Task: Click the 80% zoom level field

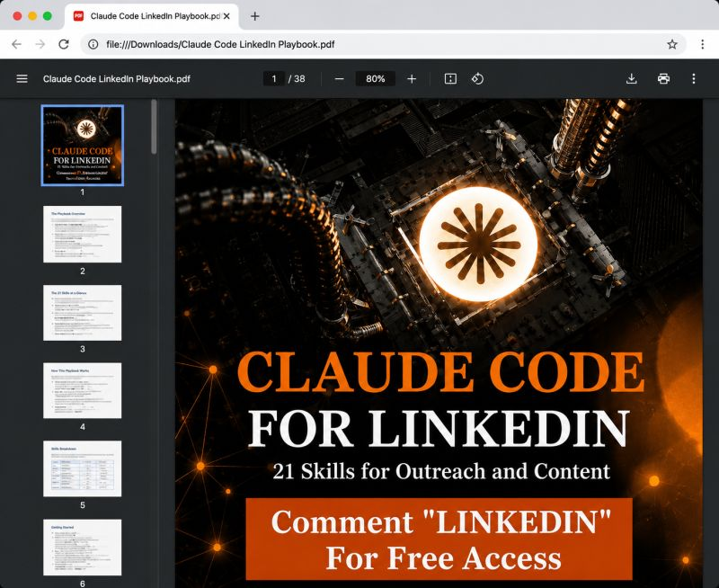Action: click(x=375, y=79)
